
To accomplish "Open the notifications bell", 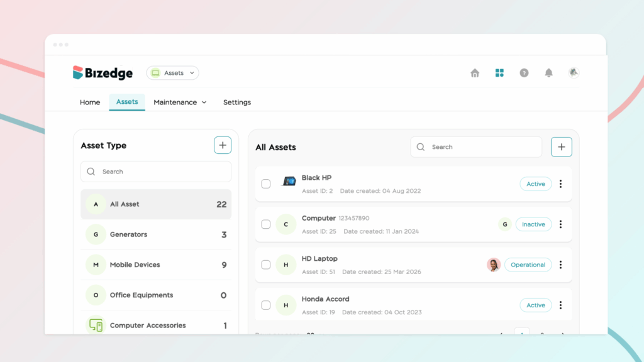I will click(x=548, y=73).
